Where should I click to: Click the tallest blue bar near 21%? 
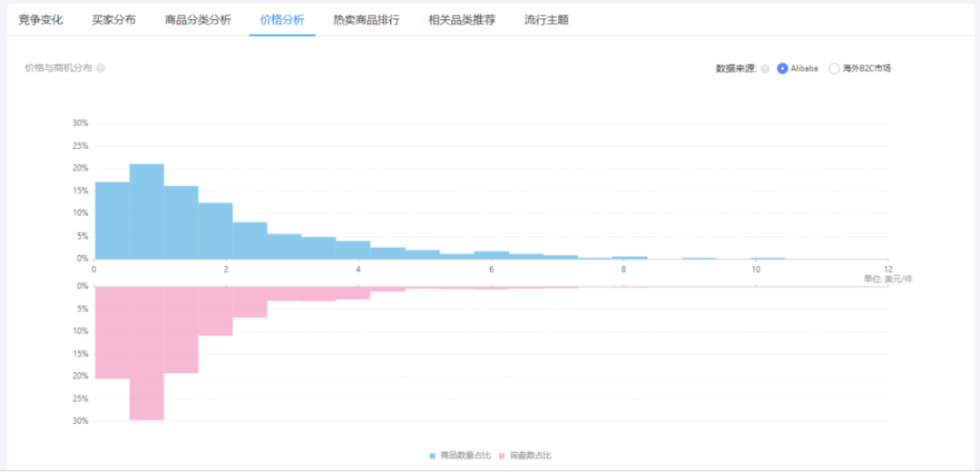click(147, 211)
